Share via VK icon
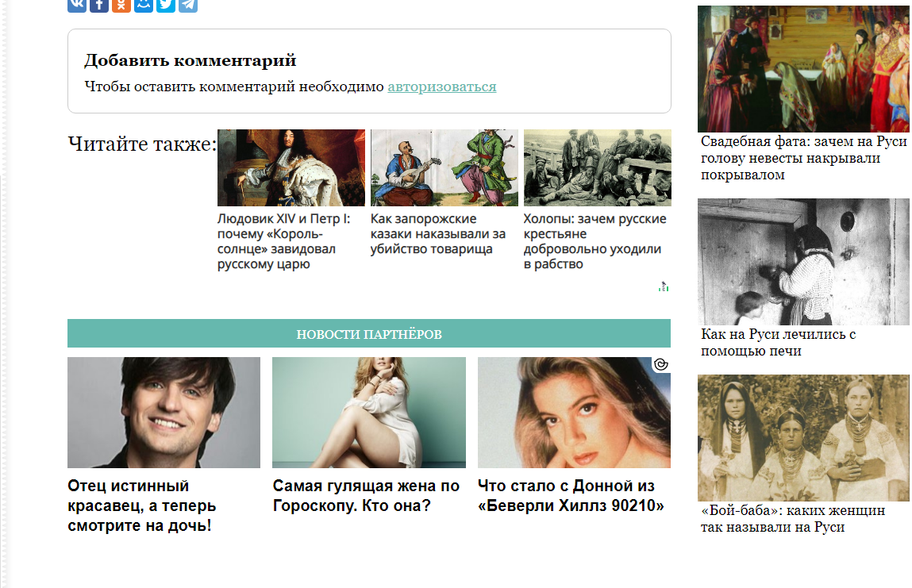The image size is (912, 588). click(x=77, y=5)
